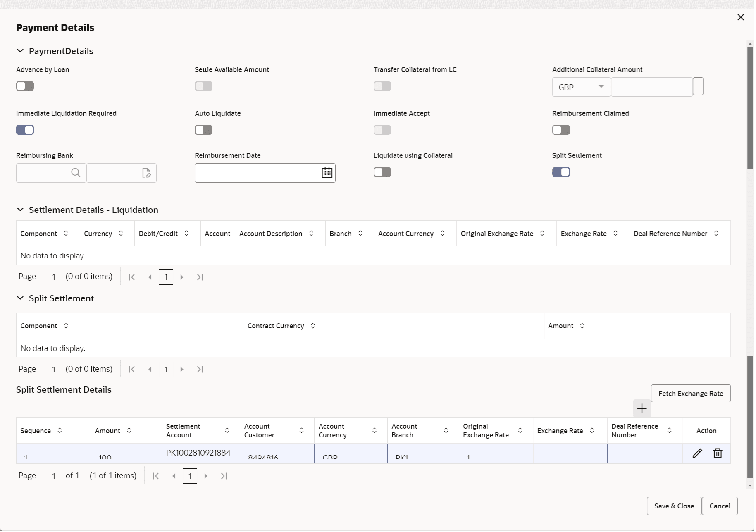Close the Payment Details dialog

point(741,17)
